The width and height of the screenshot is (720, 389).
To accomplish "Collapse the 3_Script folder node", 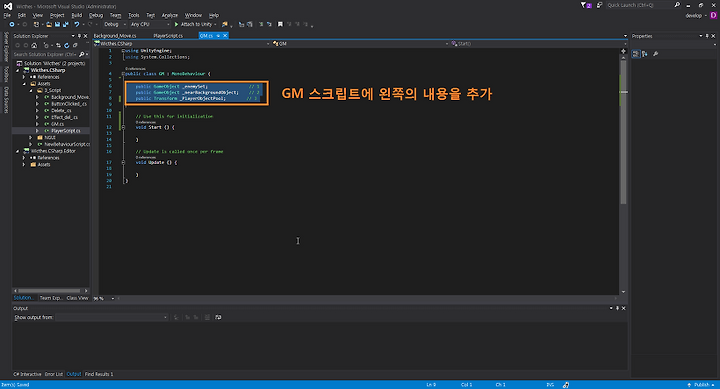I will coord(31,90).
